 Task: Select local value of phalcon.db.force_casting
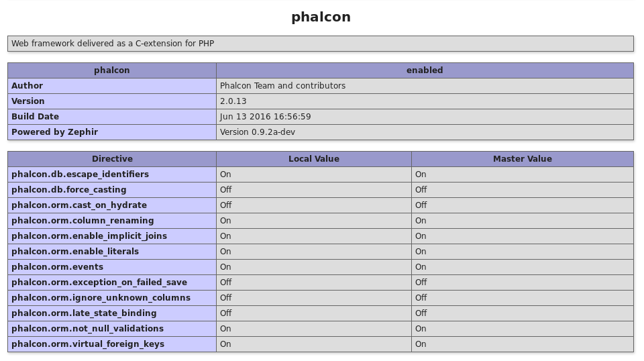[225, 190]
